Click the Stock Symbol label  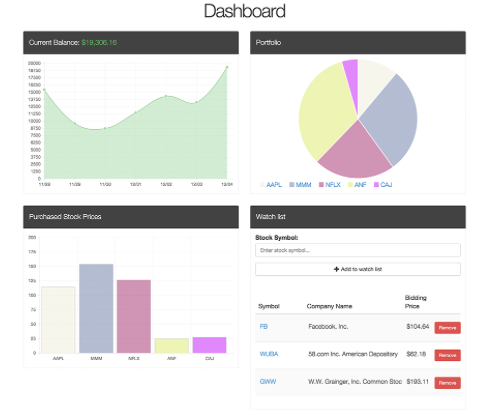pos(276,238)
